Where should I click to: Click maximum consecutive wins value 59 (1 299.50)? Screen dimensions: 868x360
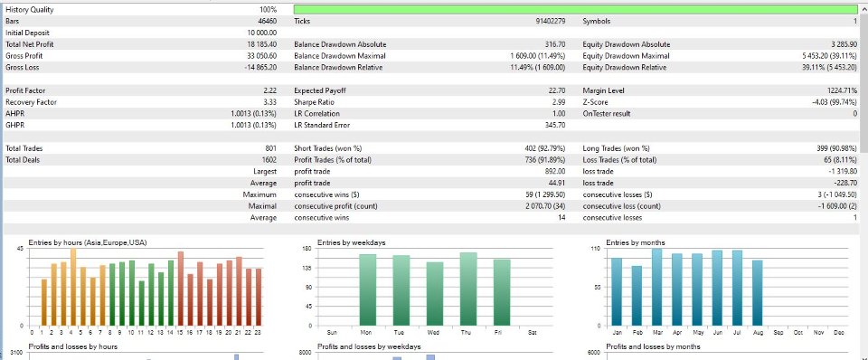pos(545,194)
